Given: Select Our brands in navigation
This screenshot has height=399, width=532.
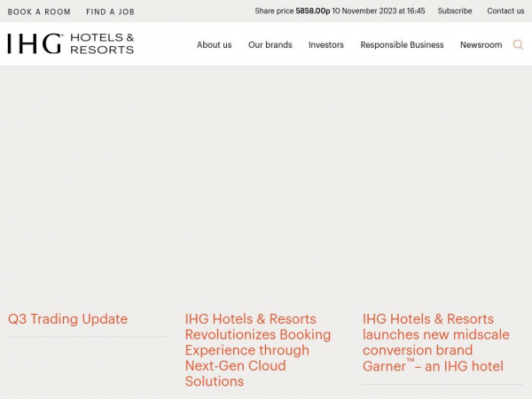Looking at the screenshot, I should [270, 45].
